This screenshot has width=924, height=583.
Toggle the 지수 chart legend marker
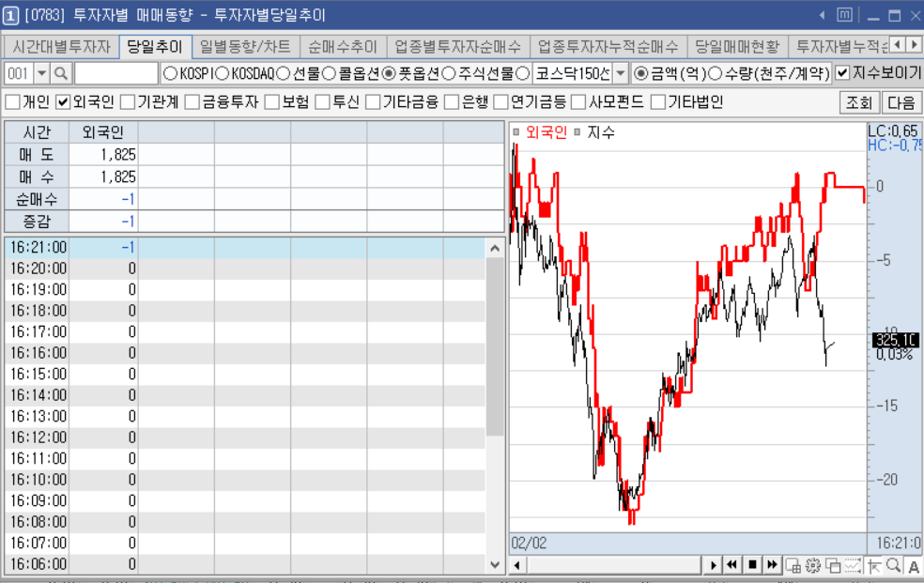[577, 132]
